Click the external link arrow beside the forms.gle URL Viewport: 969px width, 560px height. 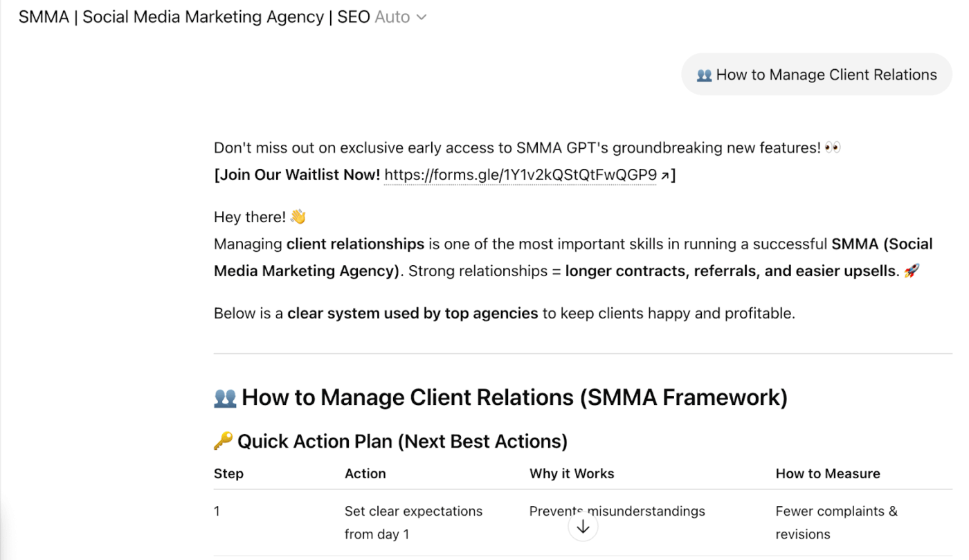click(x=664, y=174)
